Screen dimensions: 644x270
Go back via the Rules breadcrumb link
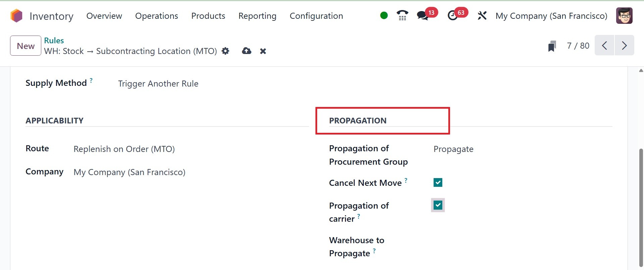[54, 40]
